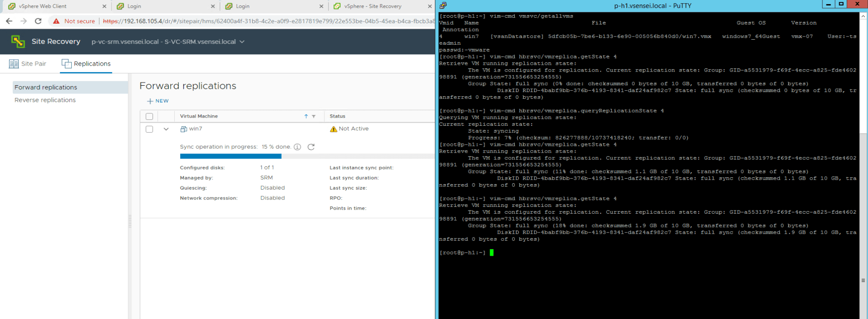Viewport: 868px width, 319px height.
Task: Click the sync progress info icon
Action: (x=298, y=147)
